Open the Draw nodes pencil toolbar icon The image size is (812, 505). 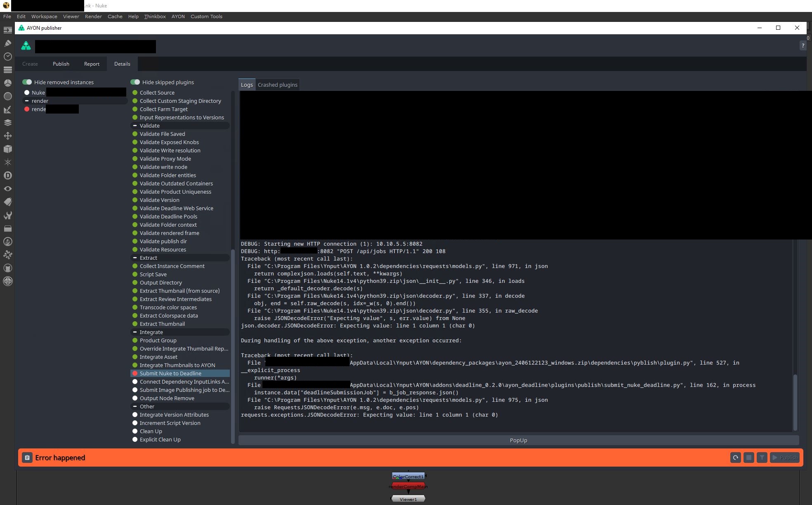click(7, 43)
